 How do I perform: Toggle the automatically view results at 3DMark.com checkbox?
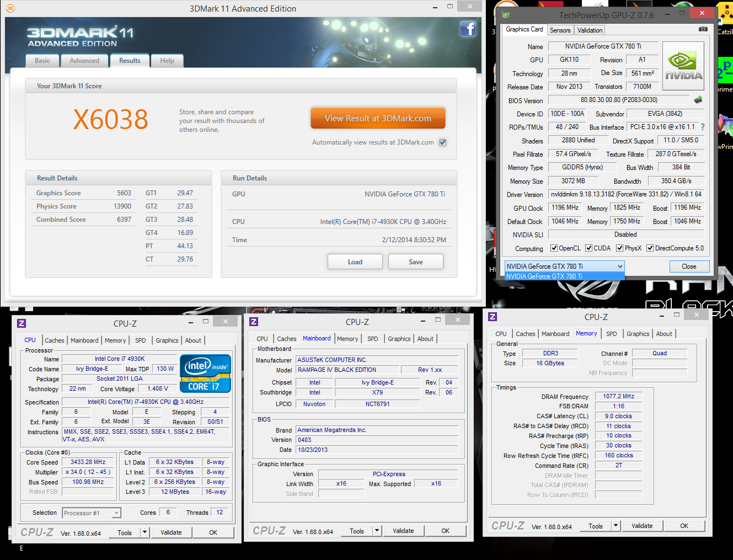tap(442, 142)
